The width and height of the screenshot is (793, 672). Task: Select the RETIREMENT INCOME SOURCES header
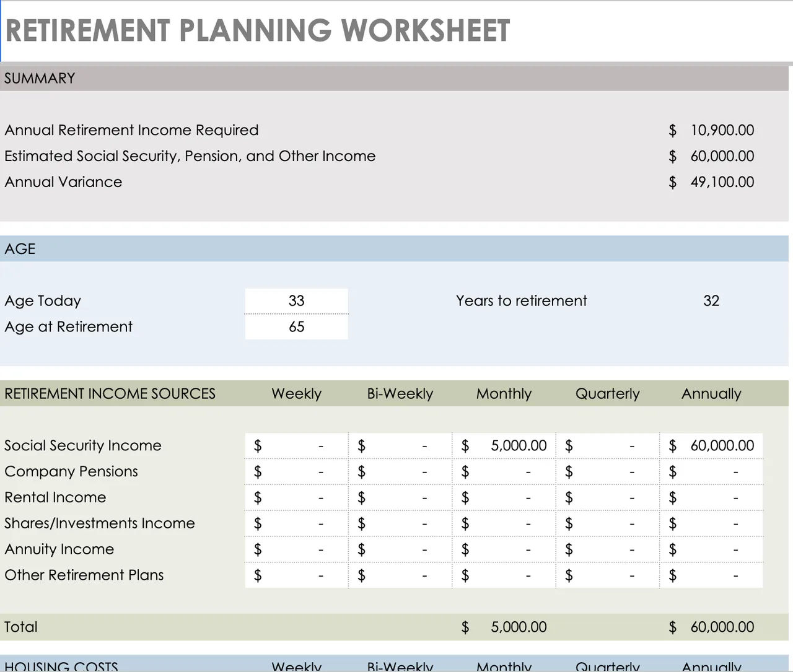[110, 394]
